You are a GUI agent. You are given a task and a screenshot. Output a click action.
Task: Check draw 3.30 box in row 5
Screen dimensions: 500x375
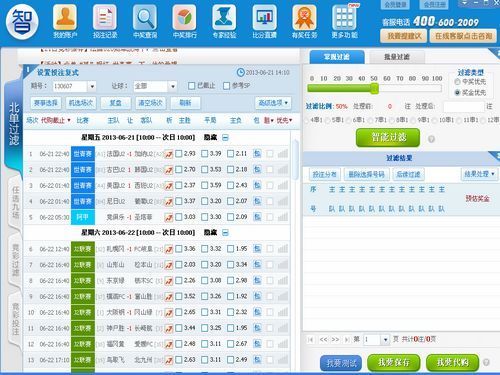[x=205, y=217]
